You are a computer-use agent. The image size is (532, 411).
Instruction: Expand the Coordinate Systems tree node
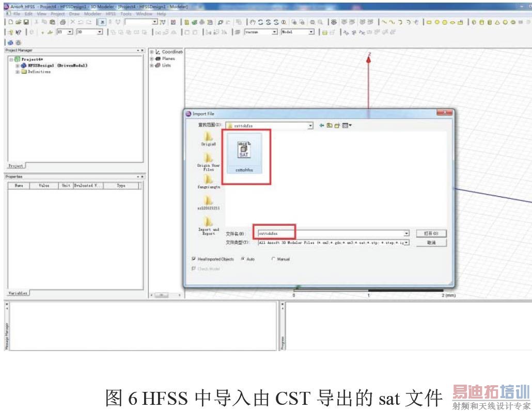(x=152, y=52)
